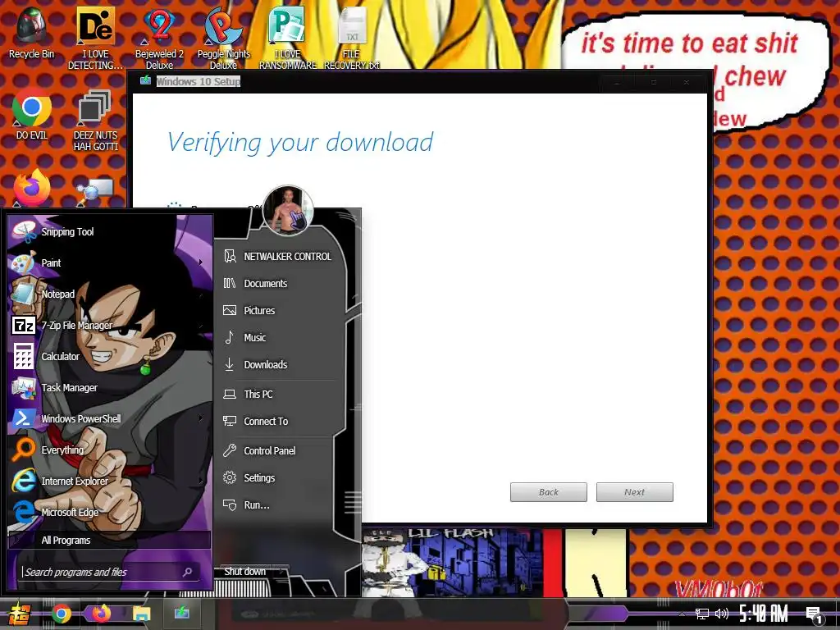Show hidden tray icons chevron
This screenshot has width=840, height=630.
pos(682,614)
